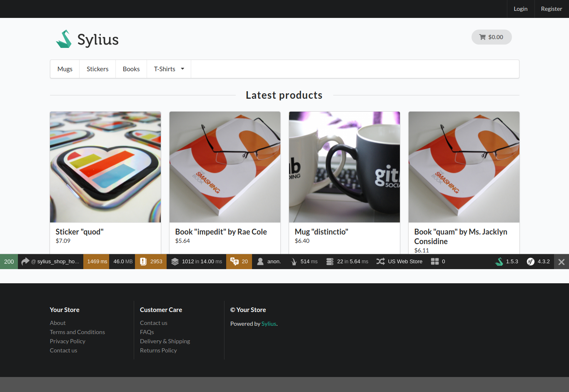Click the Sylius swan logo
The height and width of the screenshot is (392, 569).
coord(64,39)
